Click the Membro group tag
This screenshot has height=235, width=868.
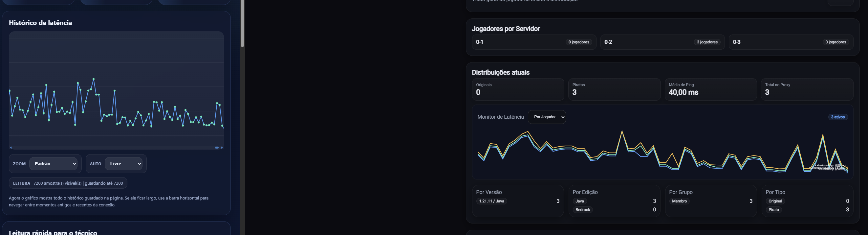[x=679, y=201]
